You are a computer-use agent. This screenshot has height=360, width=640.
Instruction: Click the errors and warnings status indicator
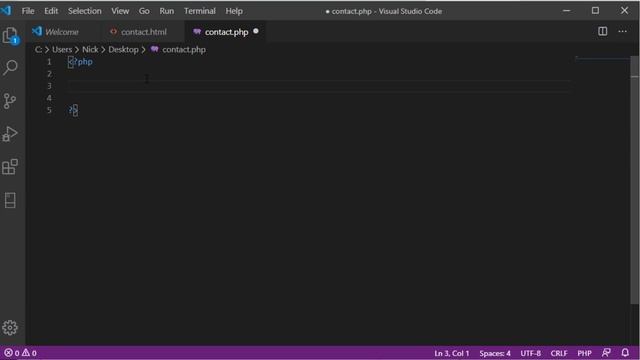[20, 353]
